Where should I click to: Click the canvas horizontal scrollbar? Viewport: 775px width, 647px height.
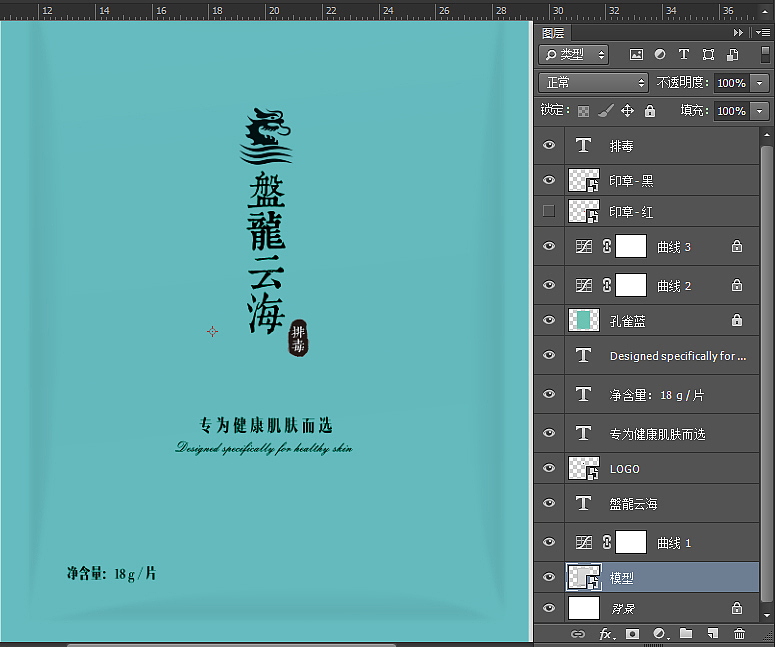pos(231,645)
